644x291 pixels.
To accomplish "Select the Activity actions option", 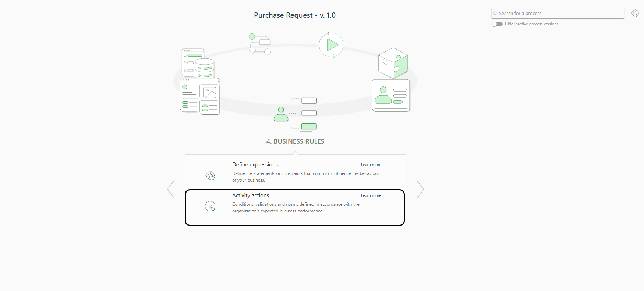I will click(x=295, y=208).
